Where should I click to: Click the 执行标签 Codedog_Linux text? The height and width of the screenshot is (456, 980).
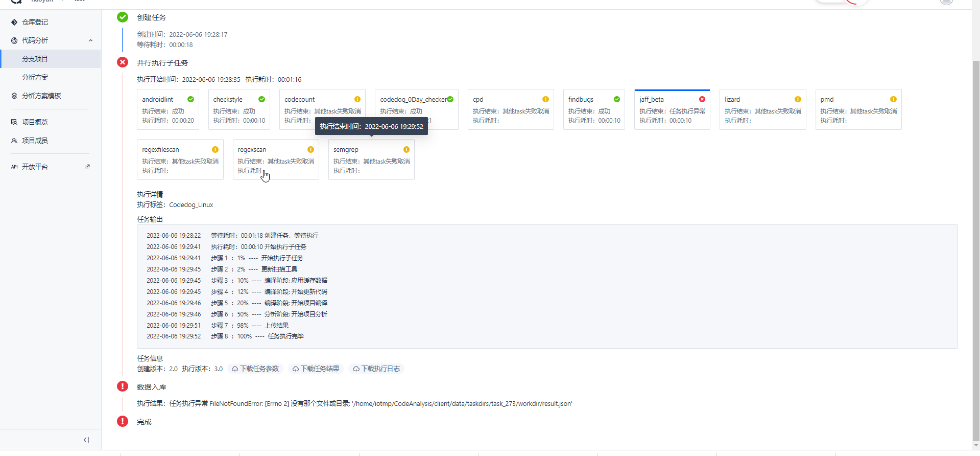[175, 204]
